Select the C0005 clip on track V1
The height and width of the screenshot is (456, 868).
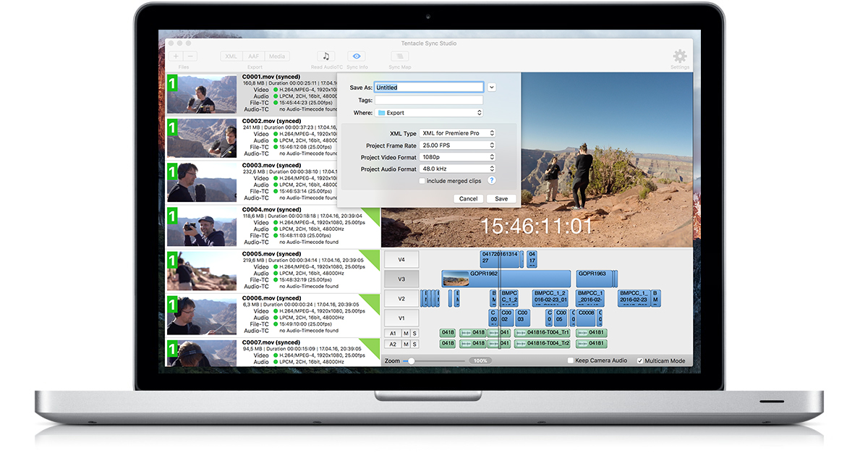pyautogui.click(x=560, y=318)
